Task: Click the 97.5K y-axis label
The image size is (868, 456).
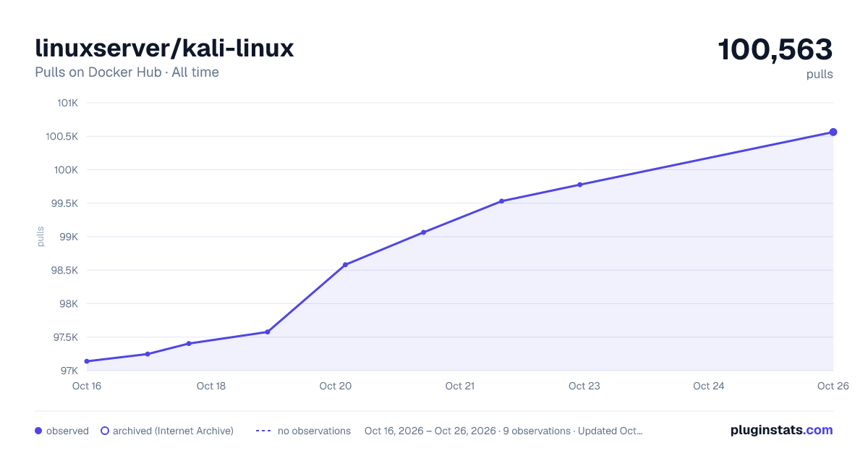Action: tap(64, 337)
